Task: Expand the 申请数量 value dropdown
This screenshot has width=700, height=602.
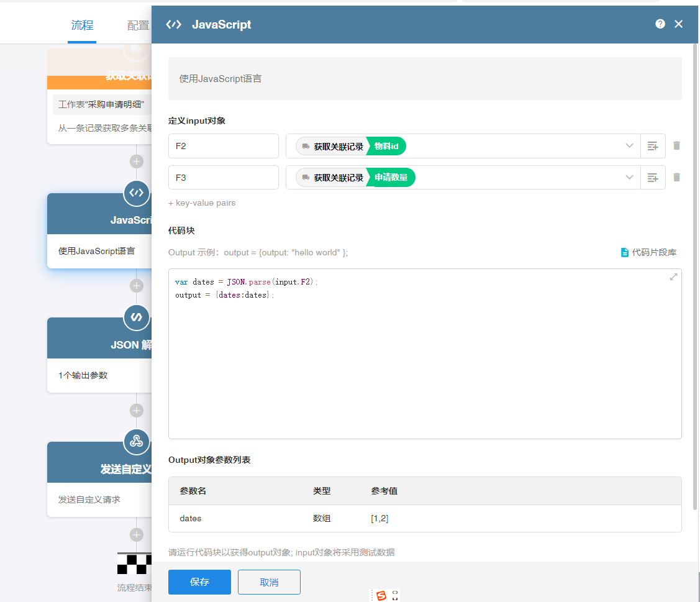Action: click(629, 178)
